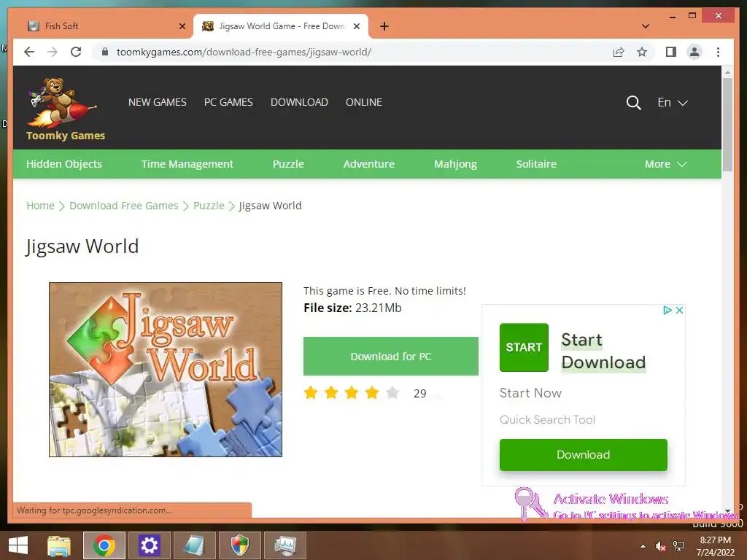This screenshot has width=747, height=560.
Task: Close the Jigsaw World Game tab
Action: coord(356,26)
